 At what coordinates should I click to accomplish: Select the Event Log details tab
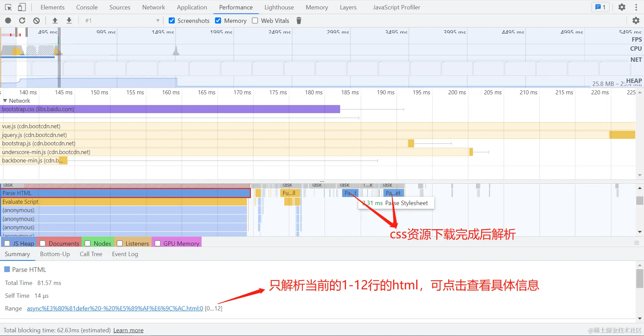(125, 254)
